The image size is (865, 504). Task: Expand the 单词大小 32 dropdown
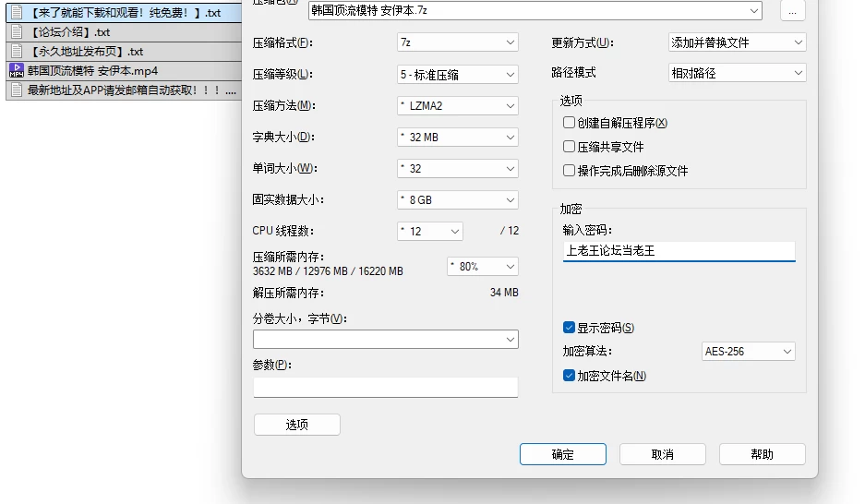[x=457, y=169]
